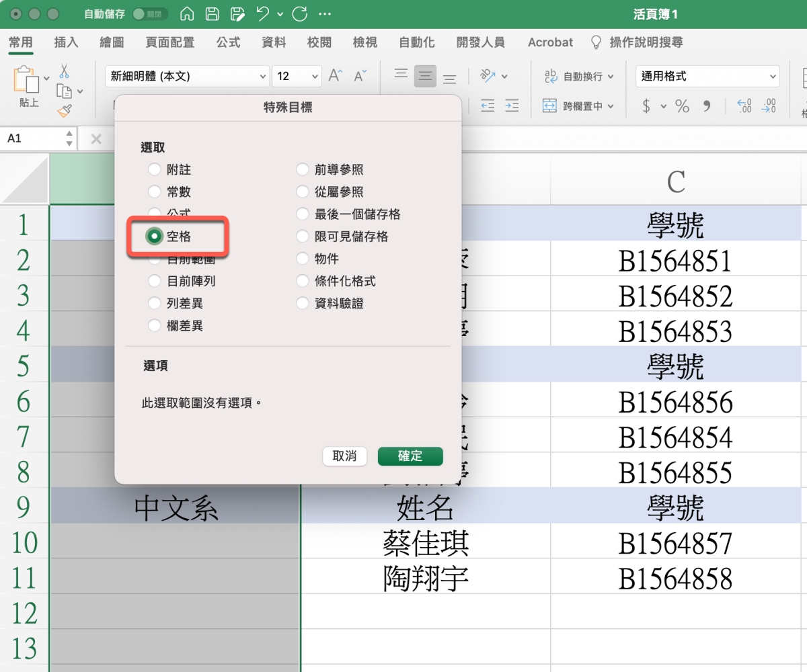Click the Format Painter brush icon
This screenshot has width=807, height=672.
coord(65,111)
